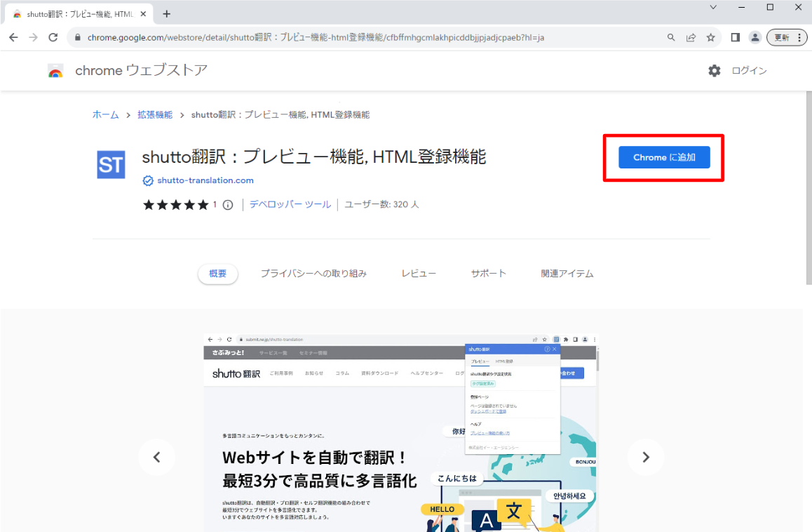Image resolution: width=812 pixels, height=532 pixels.
Task: Minimize the Chrome browser window
Action: pyautogui.click(x=742, y=7)
